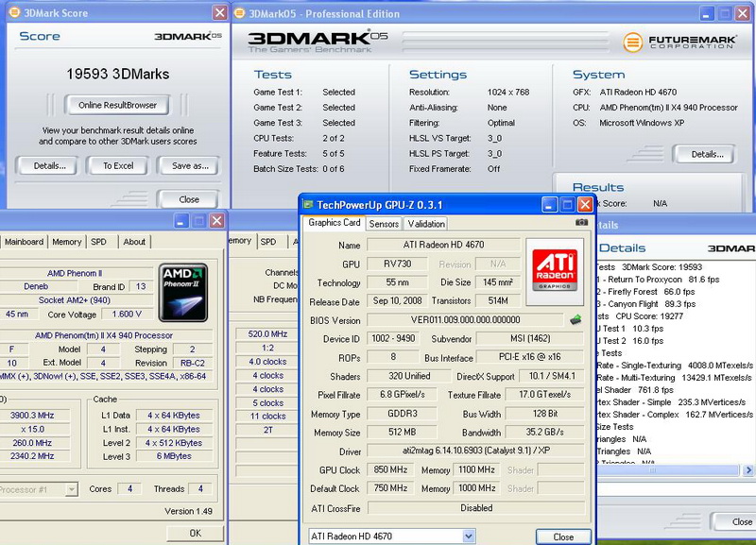
Task: Click the 19593 3DMarks score text
Action: coord(117,74)
